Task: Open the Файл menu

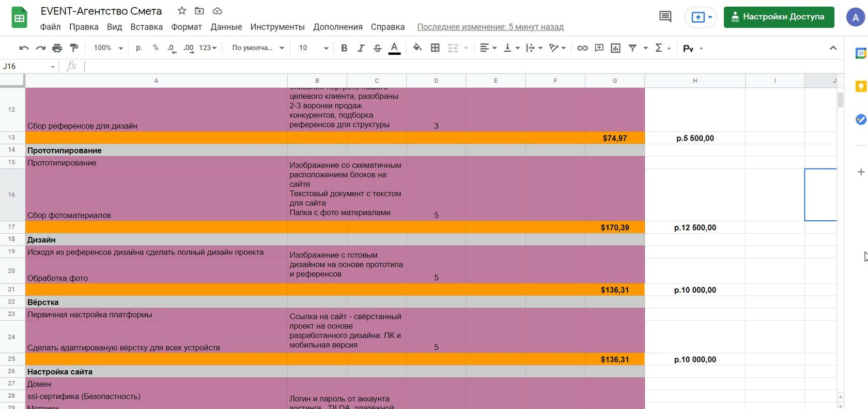Action: click(x=50, y=27)
